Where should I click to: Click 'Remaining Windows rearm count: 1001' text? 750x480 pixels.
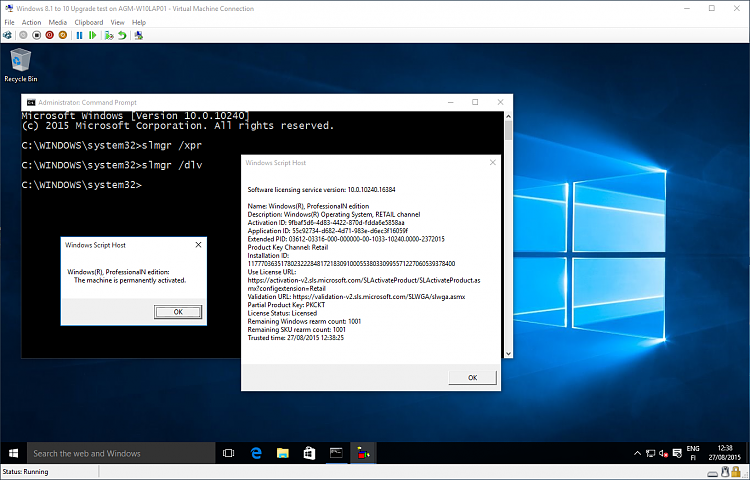pos(304,321)
